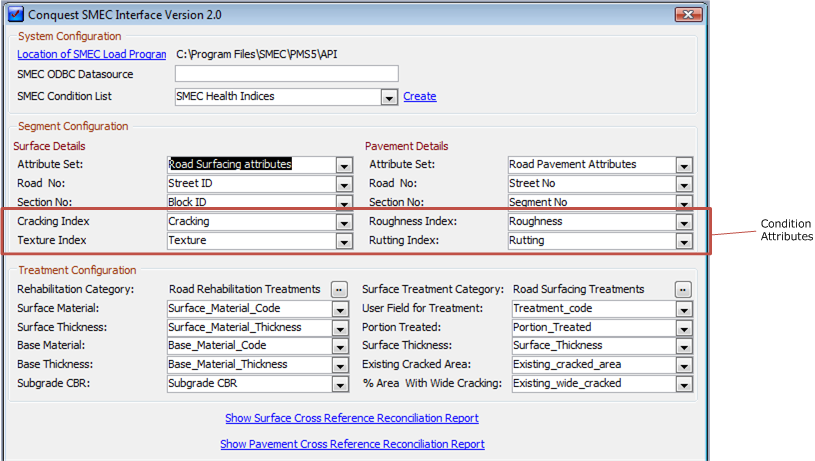
Task: Open the User Field for Treatment dropdown
Action: [684, 309]
